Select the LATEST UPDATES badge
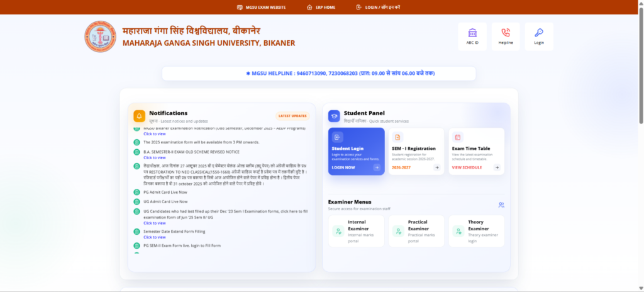Image resolution: width=644 pixels, height=292 pixels. click(x=292, y=116)
